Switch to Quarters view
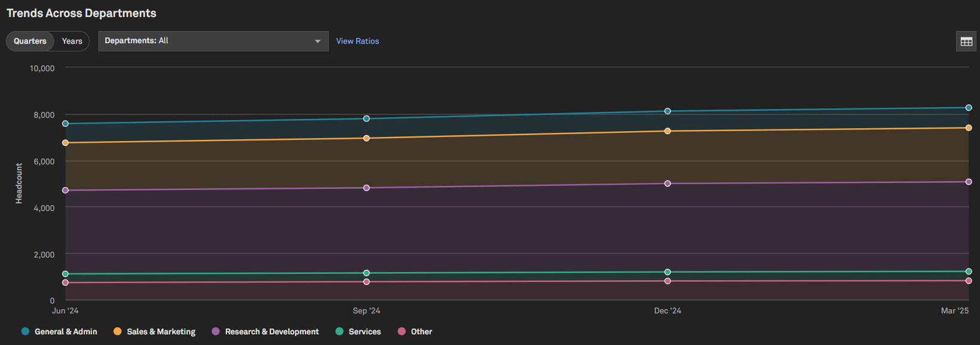This screenshot has height=345, width=980. click(x=30, y=41)
